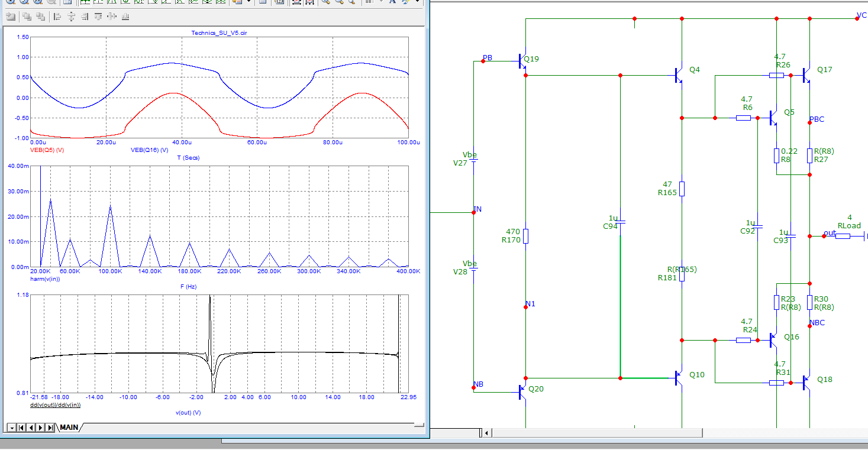Select resistor R165 label

tap(667, 193)
